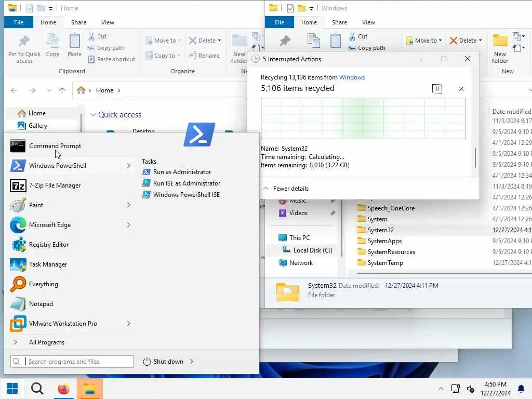Click the Paste icon in Home window ribbon
532x399 pixels.
point(74,45)
